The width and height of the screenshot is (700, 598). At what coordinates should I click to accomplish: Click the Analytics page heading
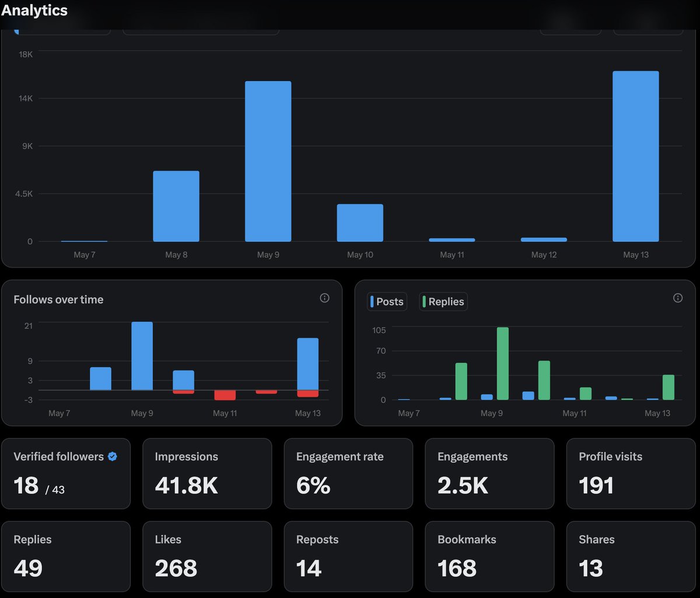tap(34, 10)
